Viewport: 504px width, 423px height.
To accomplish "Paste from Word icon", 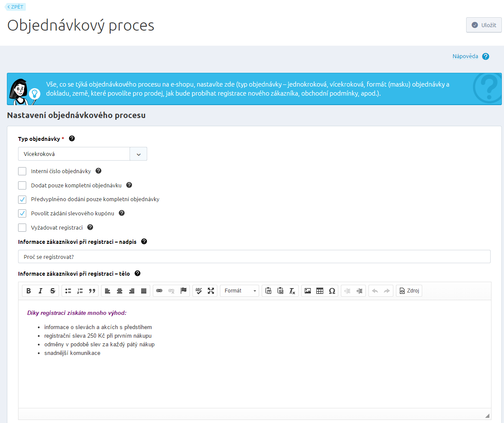I will click(280, 291).
